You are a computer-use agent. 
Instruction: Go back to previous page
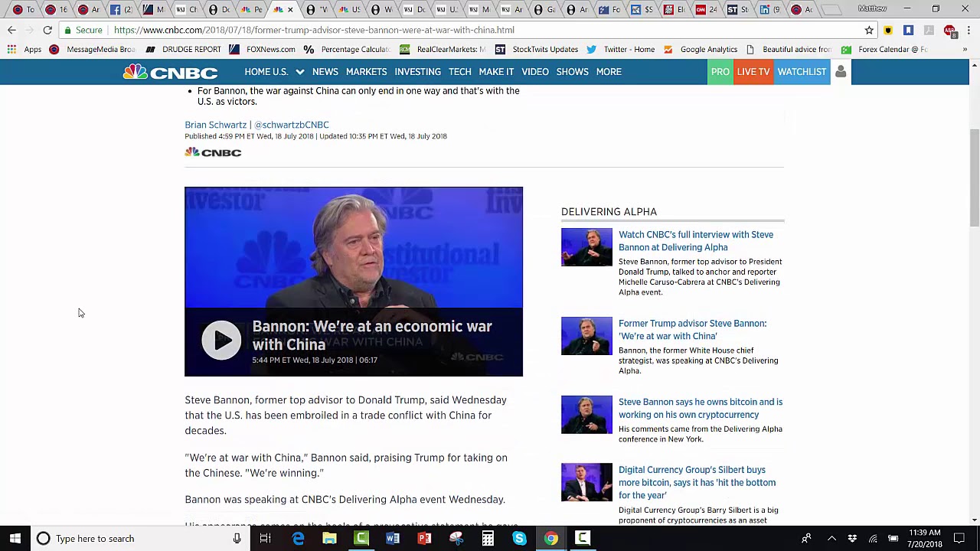tap(11, 30)
